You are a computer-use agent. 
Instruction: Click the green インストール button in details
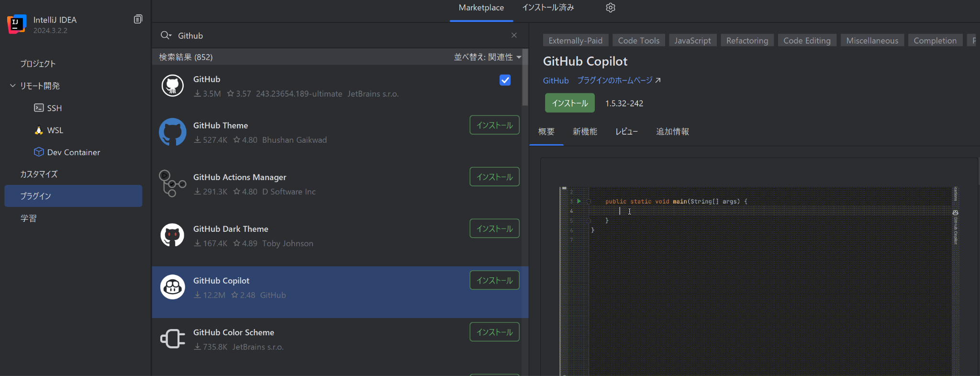[x=569, y=103]
